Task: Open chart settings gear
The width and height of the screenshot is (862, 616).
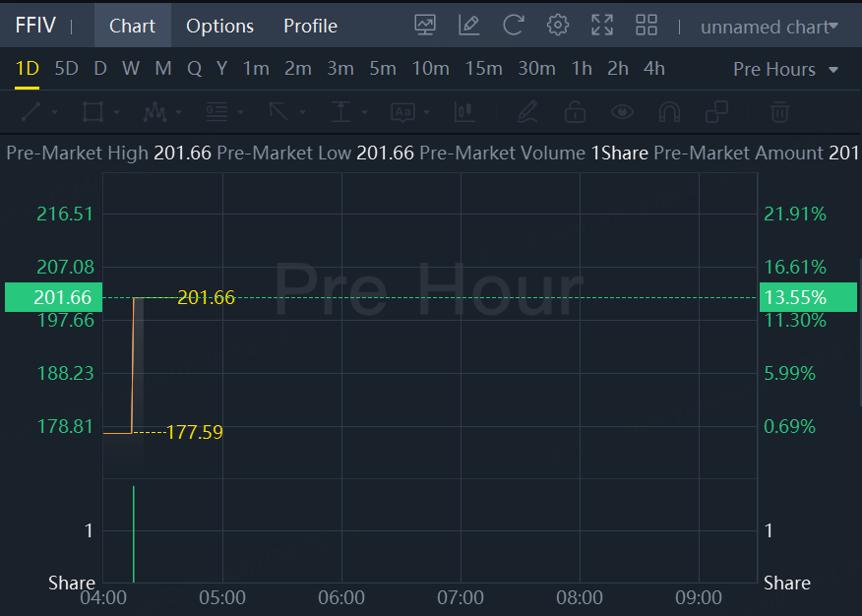Action: click(558, 26)
